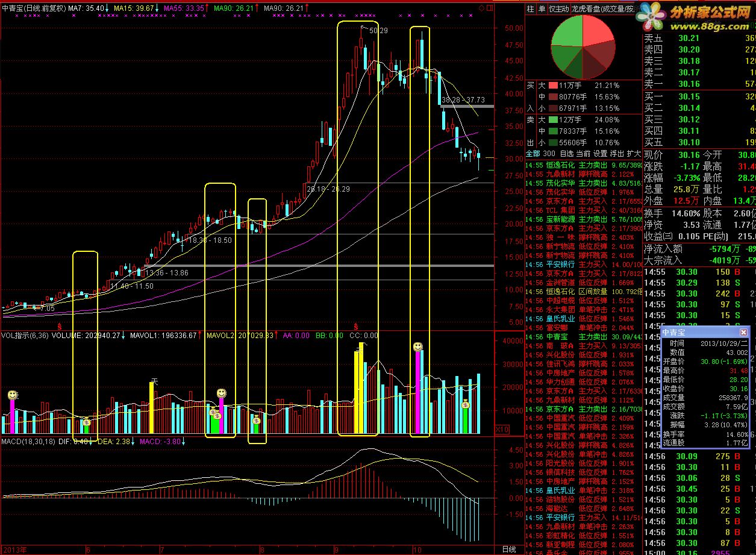Select the 自选 filter
Viewport: 756px width, 555px height.
coord(566,153)
